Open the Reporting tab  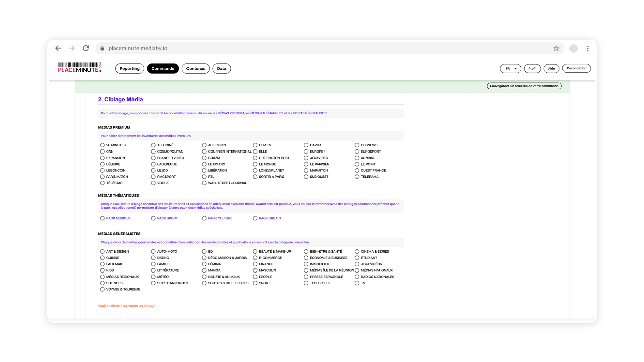coord(129,68)
